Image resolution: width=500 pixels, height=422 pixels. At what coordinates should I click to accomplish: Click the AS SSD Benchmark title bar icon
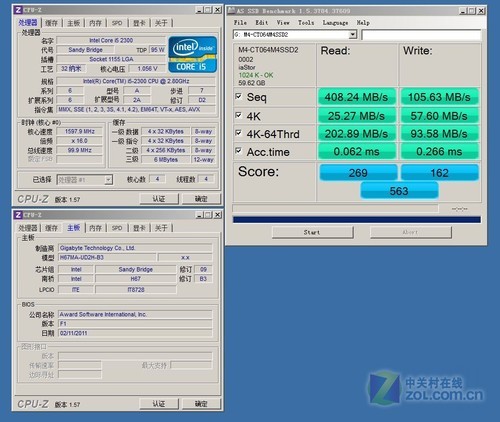[x=231, y=11]
